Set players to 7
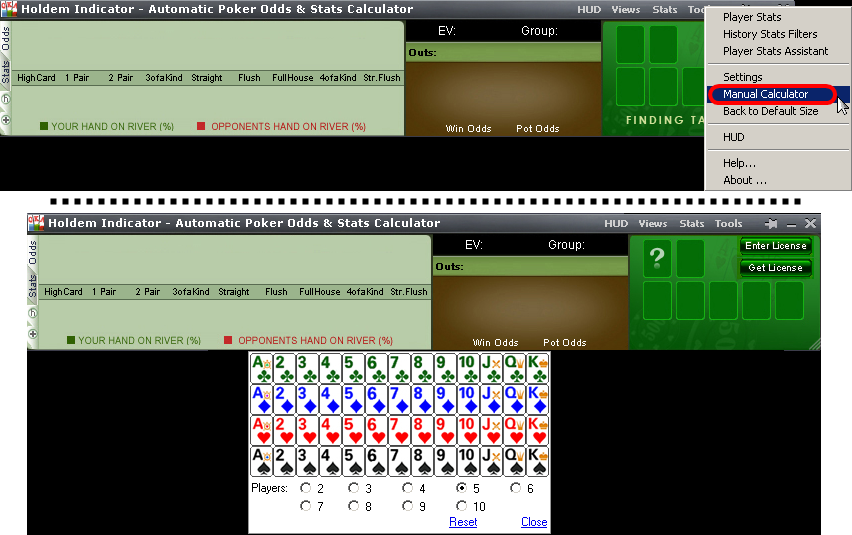The height and width of the screenshot is (535, 852). 306,506
